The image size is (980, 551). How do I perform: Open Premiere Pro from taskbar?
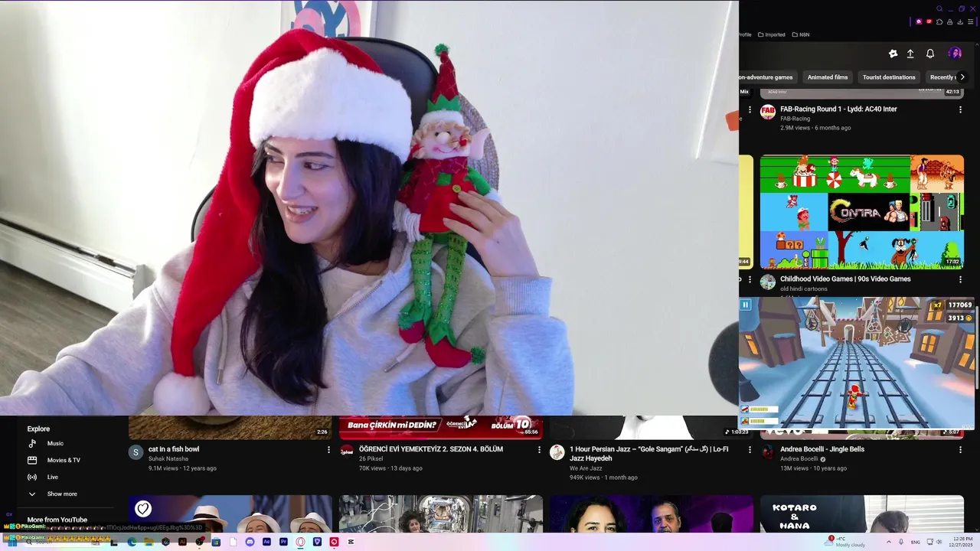(x=283, y=542)
